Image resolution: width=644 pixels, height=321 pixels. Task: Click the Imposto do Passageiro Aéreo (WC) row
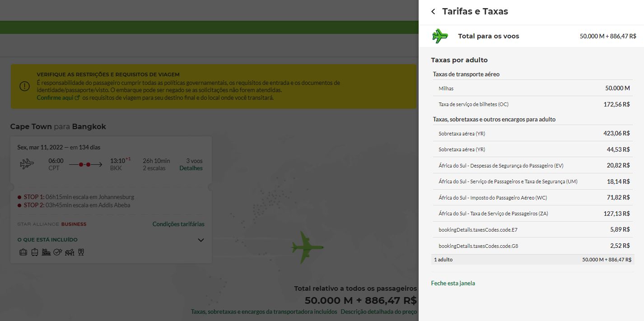533,198
